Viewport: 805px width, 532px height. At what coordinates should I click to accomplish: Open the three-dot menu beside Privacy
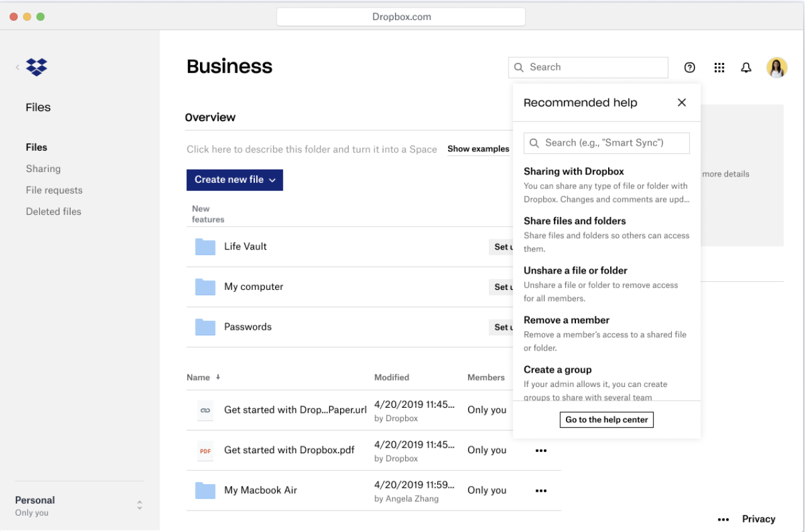tap(724, 519)
